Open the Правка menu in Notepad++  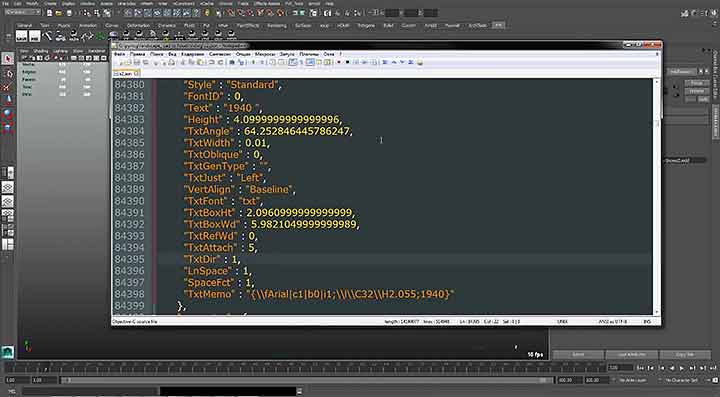click(x=137, y=54)
